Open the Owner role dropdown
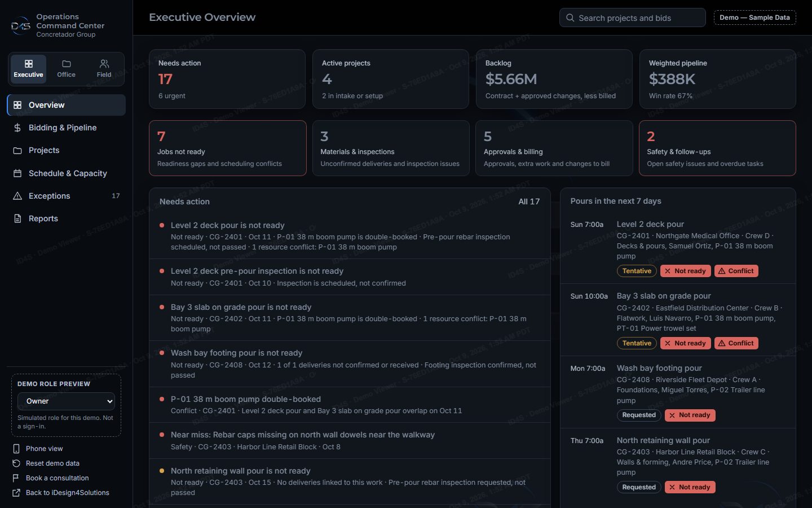Image resolution: width=812 pixels, height=508 pixels. click(x=67, y=401)
